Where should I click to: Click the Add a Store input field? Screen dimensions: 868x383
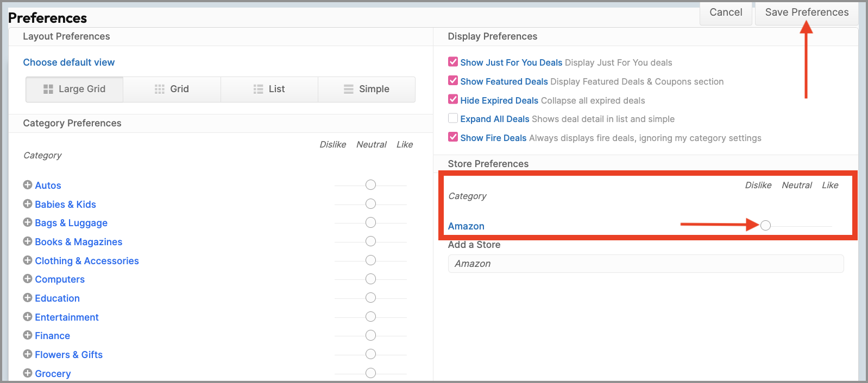(645, 264)
